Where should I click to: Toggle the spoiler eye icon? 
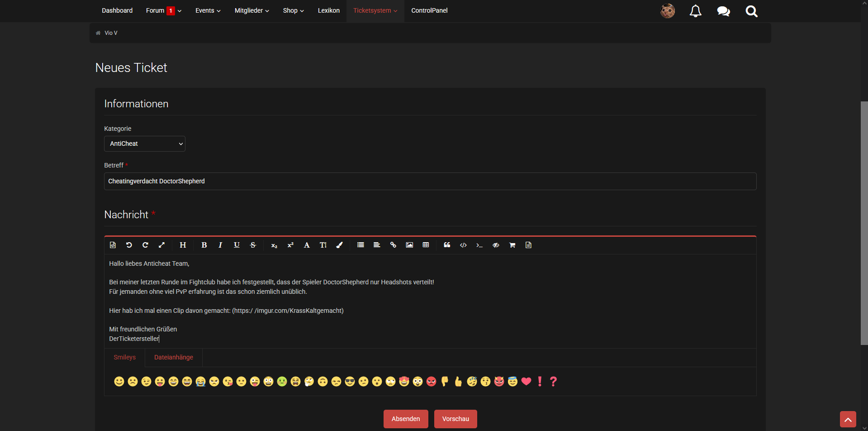(x=496, y=245)
